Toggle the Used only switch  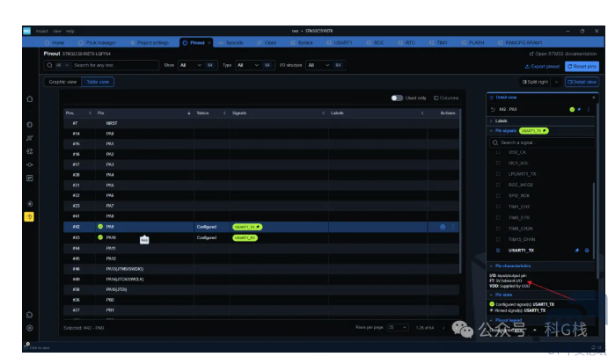tap(397, 98)
